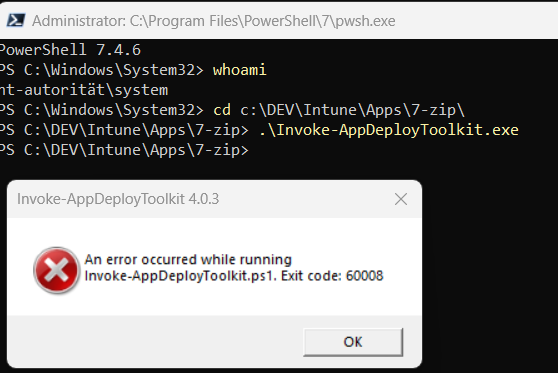Image resolution: width=558 pixels, height=373 pixels.
Task: Click the dialog title Invoke-AppDeployToolkit 4.0.3
Action: click(x=118, y=199)
